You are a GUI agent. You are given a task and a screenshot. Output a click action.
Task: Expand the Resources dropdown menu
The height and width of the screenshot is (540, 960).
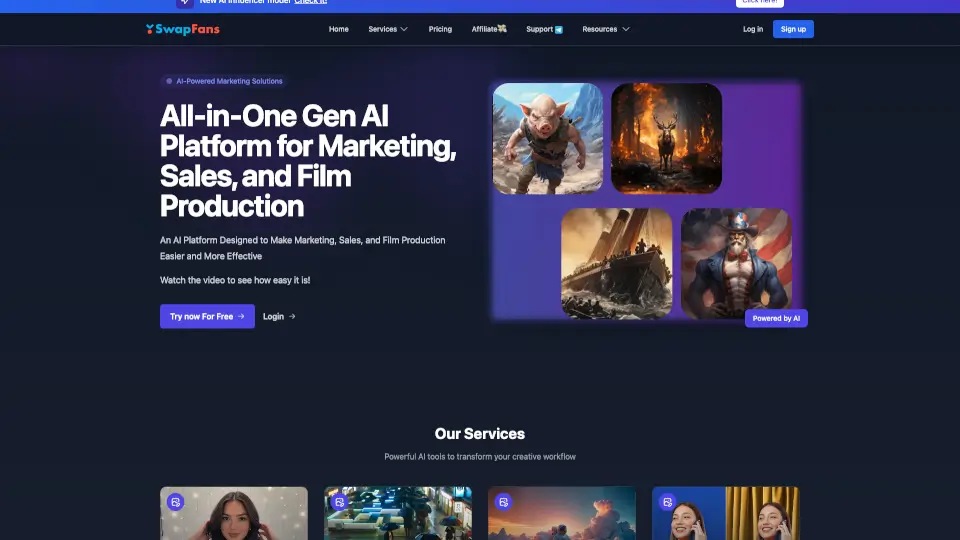(x=605, y=29)
